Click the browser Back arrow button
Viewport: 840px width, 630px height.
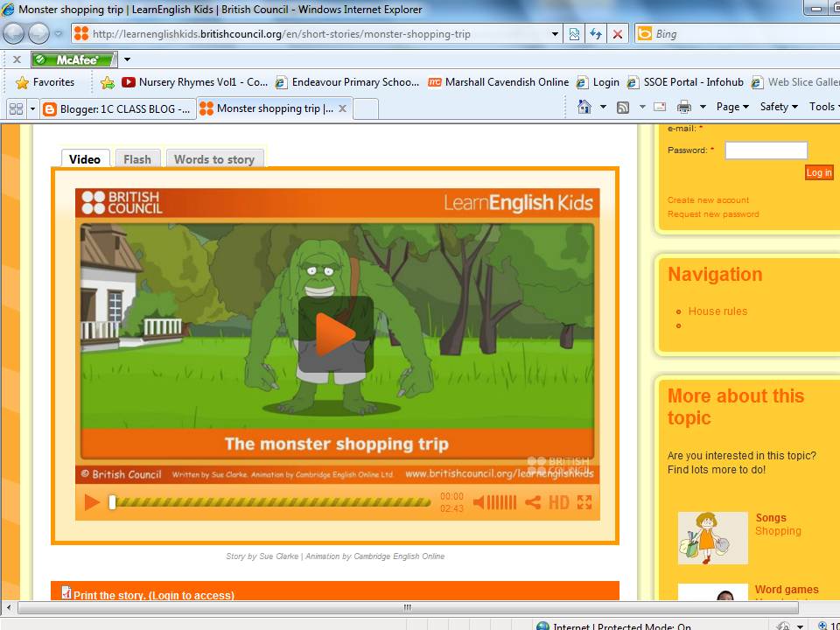pos(15,34)
